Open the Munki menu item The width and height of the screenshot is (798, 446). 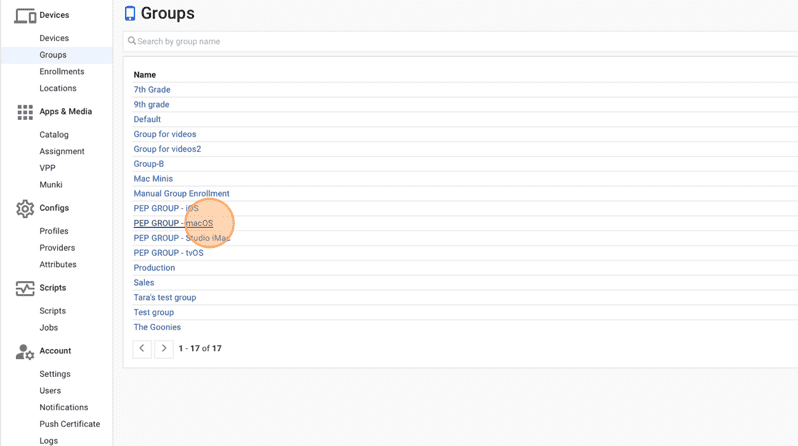click(x=51, y=185)
